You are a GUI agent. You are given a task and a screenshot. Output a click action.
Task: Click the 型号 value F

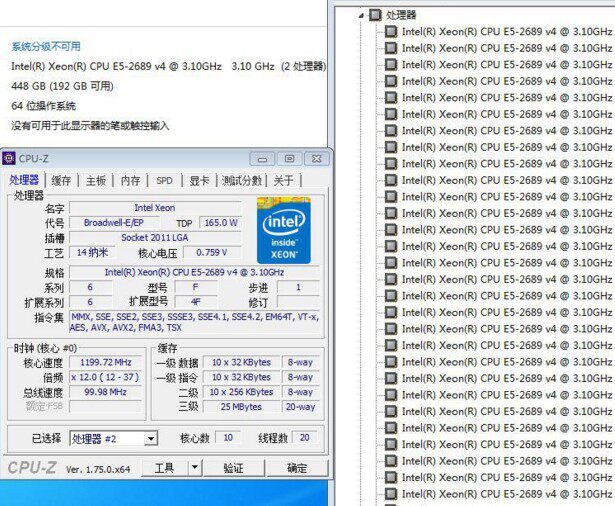[195, 287]
